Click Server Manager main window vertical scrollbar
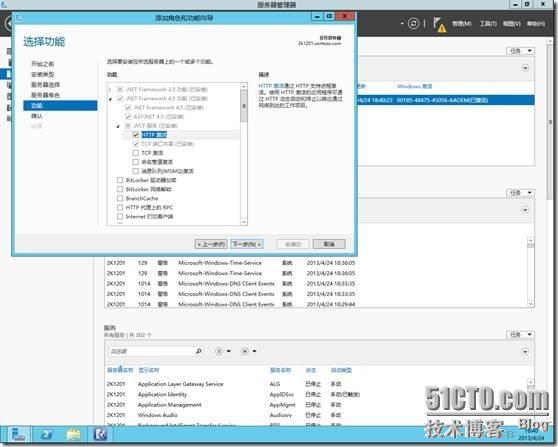 [x=550, y=121]
